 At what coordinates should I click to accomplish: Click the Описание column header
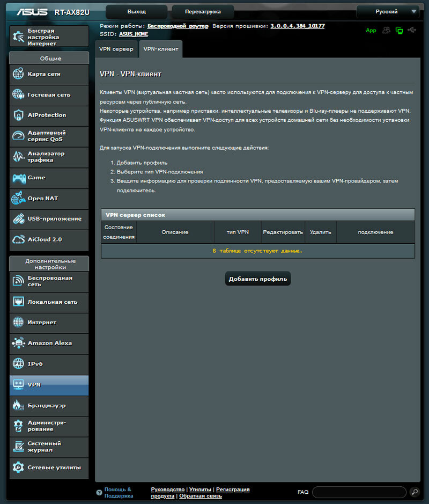(x=175, y=232)
